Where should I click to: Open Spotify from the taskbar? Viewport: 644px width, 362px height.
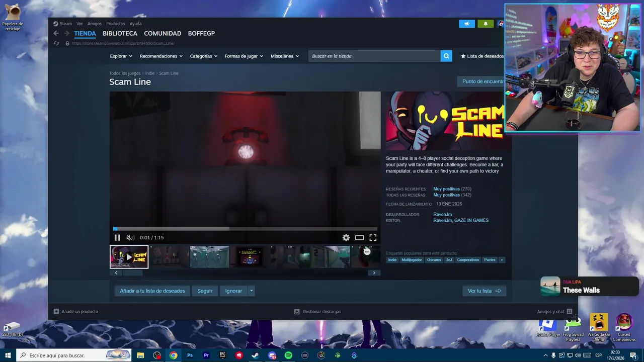[x=288, y=355]
